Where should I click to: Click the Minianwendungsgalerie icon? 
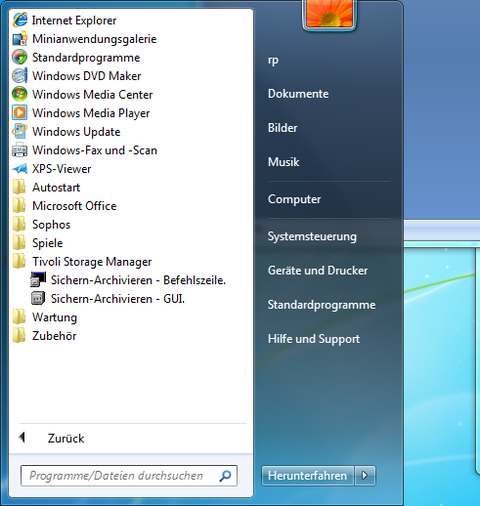tap(20, 39)
